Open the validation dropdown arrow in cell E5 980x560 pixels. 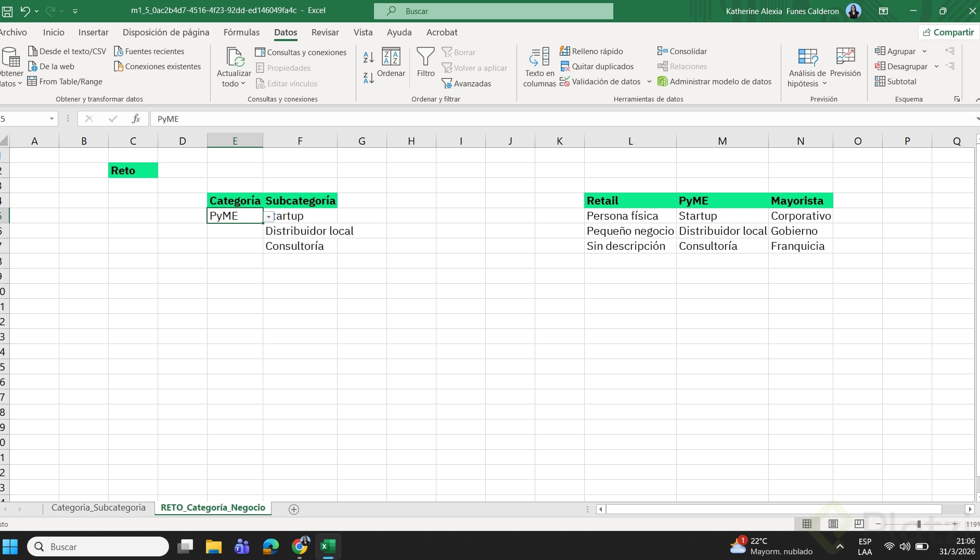click(268, 217)
